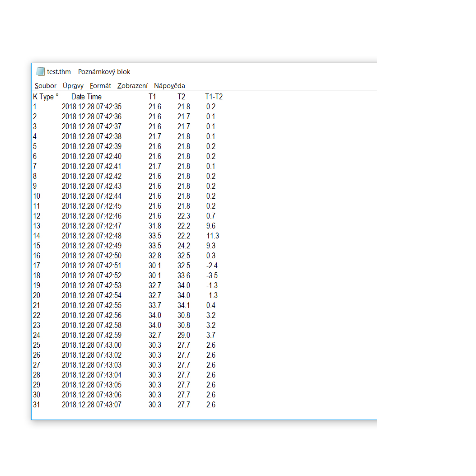Click the T2 value 34.1
This screenshot has width=476, height=476.
click(183, 305)
